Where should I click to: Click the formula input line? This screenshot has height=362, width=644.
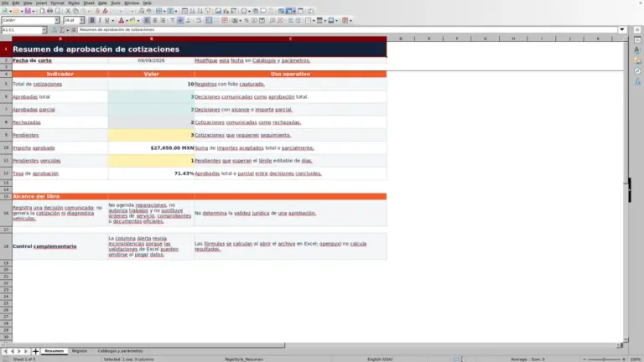pyautogui.click(x=347, y=29)
